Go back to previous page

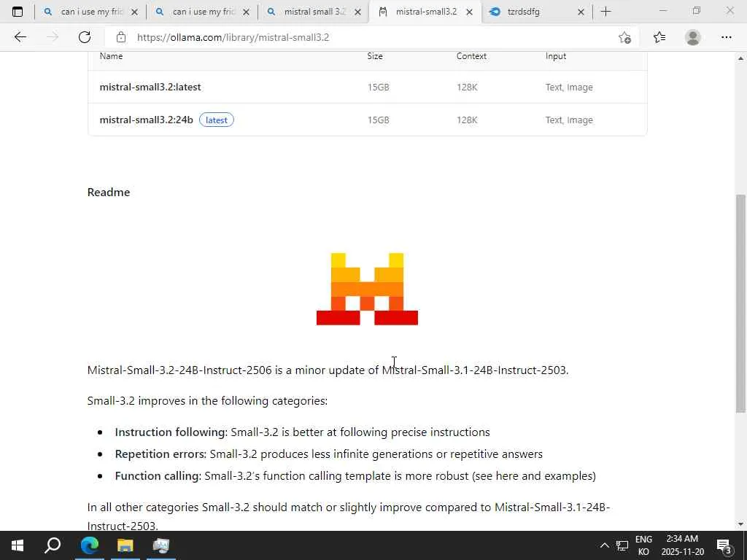(x=20, y=37)
